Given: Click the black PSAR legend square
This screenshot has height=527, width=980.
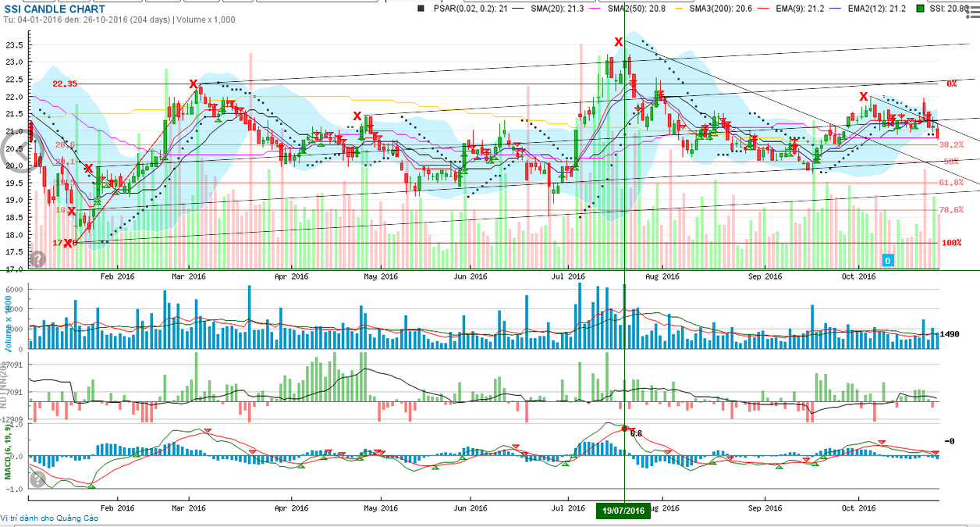Looking at the screenshot, I should tap(422, 9).
